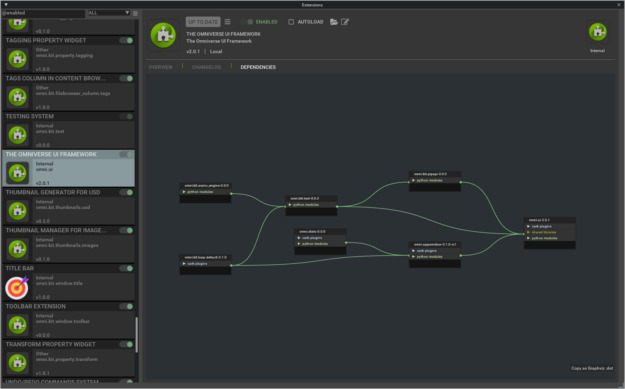Click the edit extension pencil icon
The height and width of the screenshot is (389, 625).
click(345, 22)
